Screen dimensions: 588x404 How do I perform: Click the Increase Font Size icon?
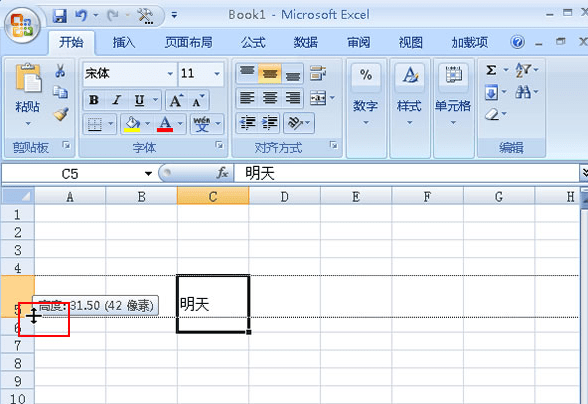point(176,100)
